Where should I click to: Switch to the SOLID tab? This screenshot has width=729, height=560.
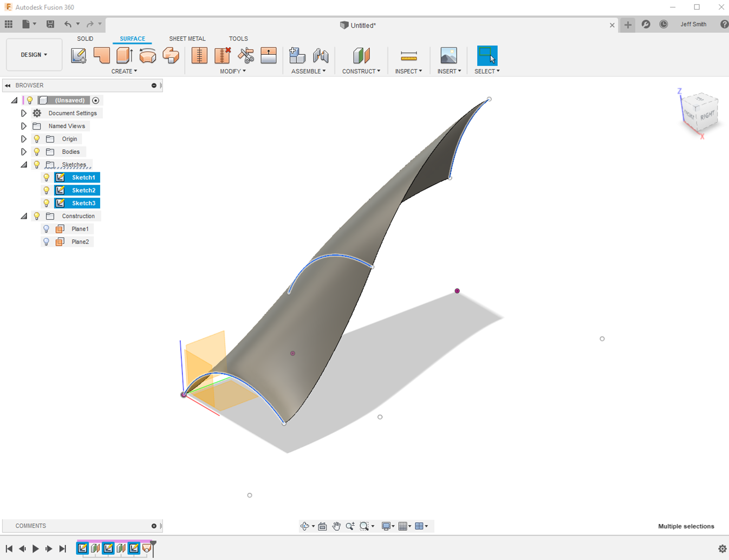85,39
